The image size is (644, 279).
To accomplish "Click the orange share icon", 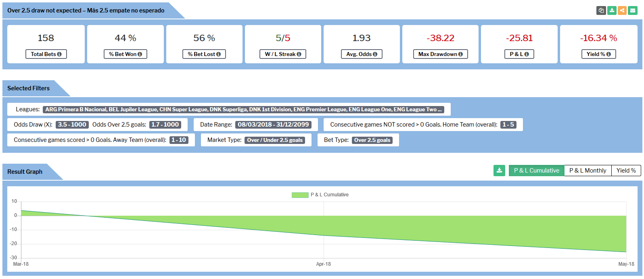I will point(622,10).
